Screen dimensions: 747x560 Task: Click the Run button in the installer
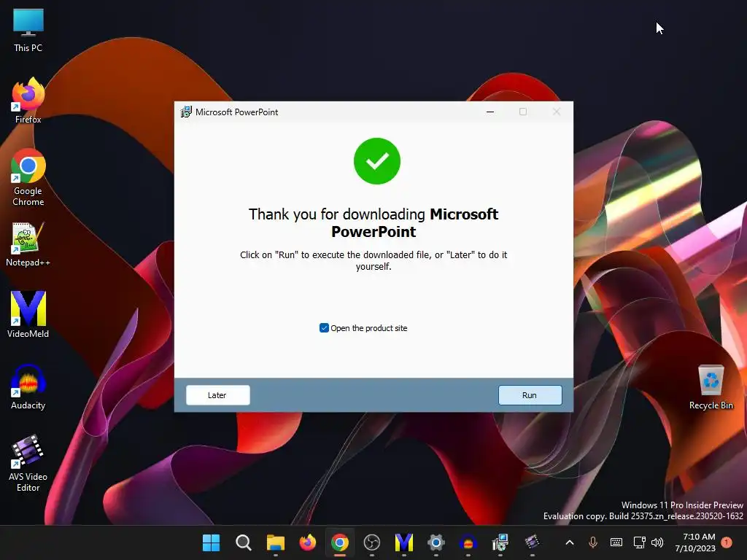(x=530, y=395)
